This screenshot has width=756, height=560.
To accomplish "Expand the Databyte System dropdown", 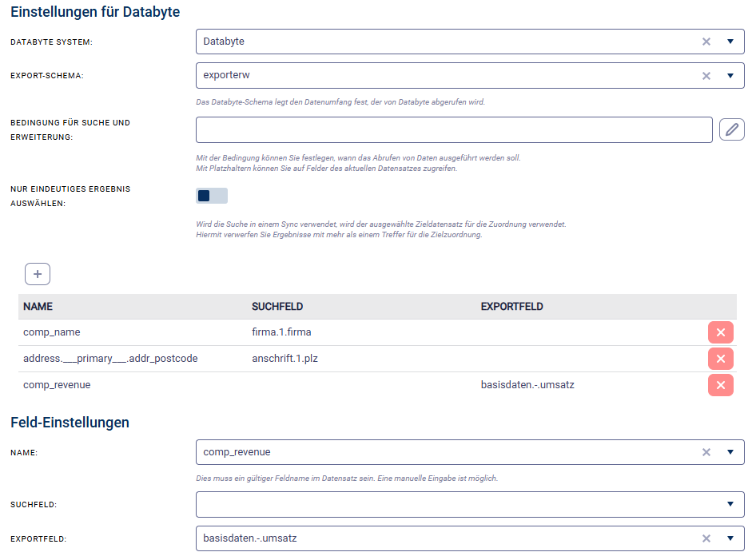I will [730, 42].
